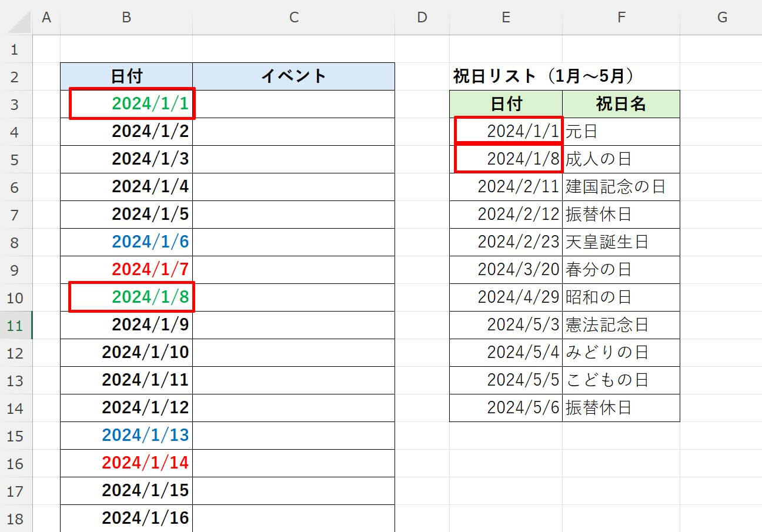Select the 2024/4/29 holiday date

tap(506, 297)
